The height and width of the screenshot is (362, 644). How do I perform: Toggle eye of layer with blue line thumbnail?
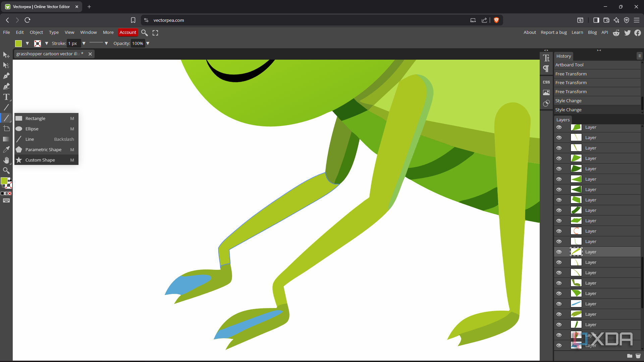click(559, 304)
